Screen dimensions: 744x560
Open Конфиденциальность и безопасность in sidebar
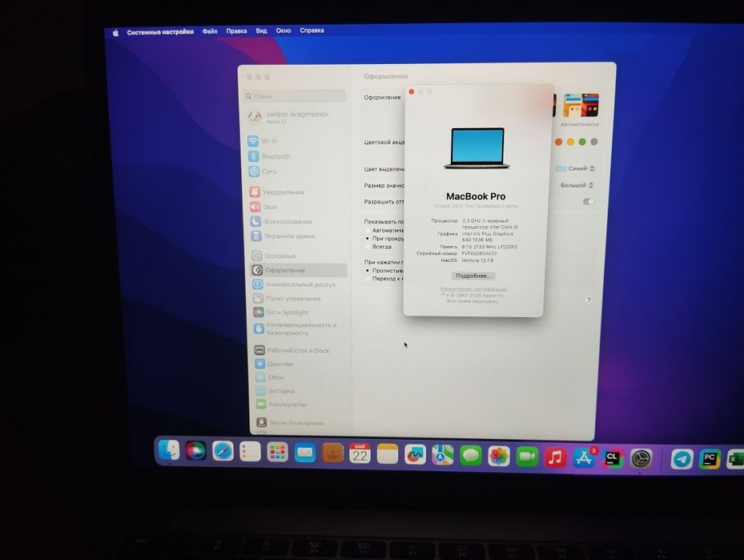click(x=296, y=329)
